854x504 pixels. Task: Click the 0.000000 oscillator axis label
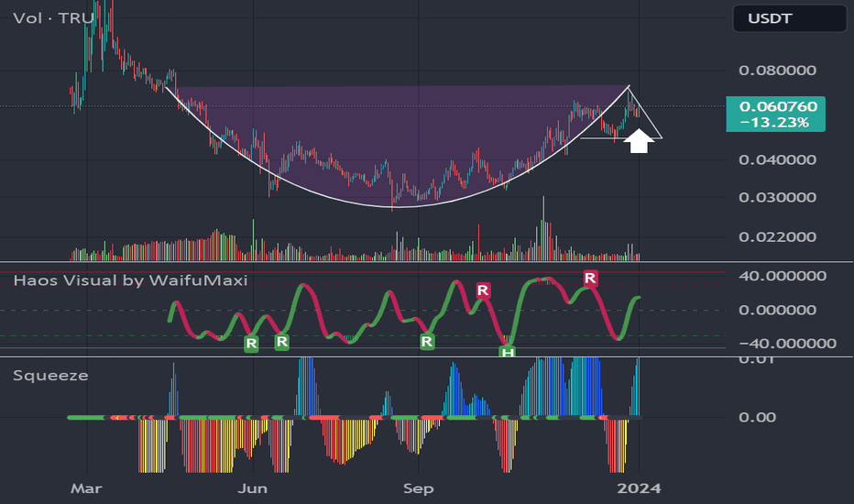[777, 310]
